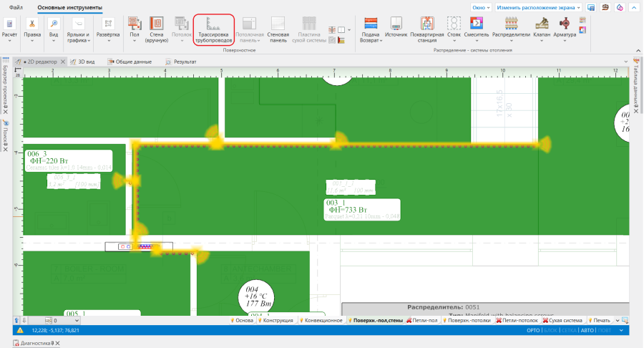Toggle visibility bulb of Основа layer

click(232, 321)
